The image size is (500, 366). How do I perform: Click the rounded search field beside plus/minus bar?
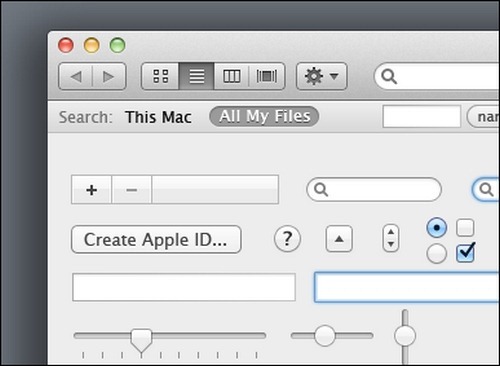[x=374, y=189]
